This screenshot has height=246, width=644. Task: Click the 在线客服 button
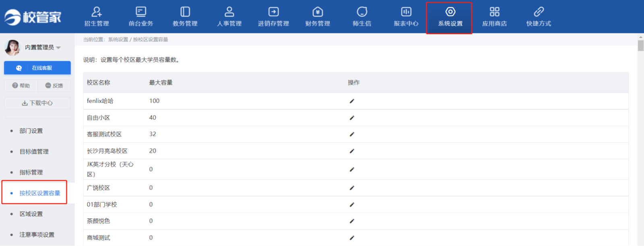point(37,68)
